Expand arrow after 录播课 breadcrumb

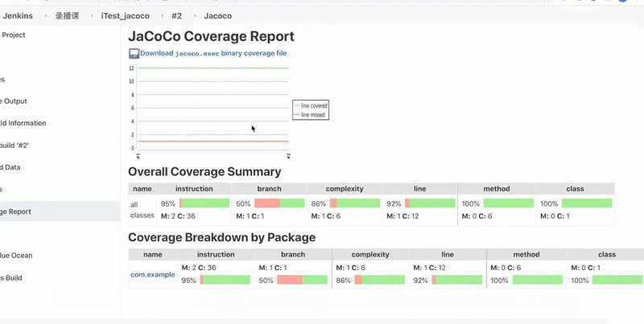(x=90, y=16)
